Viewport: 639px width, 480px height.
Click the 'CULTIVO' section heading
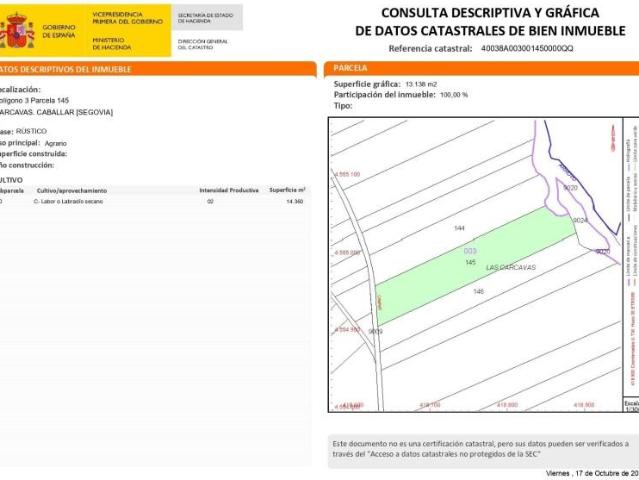point(11,180)
